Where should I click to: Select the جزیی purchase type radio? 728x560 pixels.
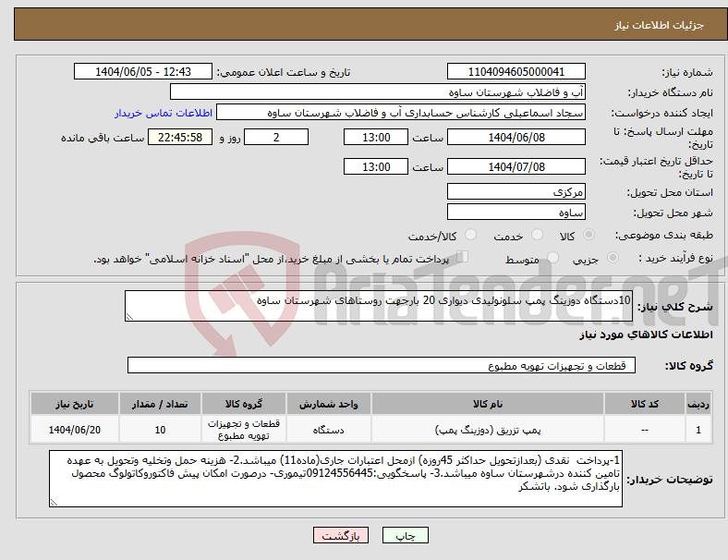pyautogui.click(x=613, y=257)
